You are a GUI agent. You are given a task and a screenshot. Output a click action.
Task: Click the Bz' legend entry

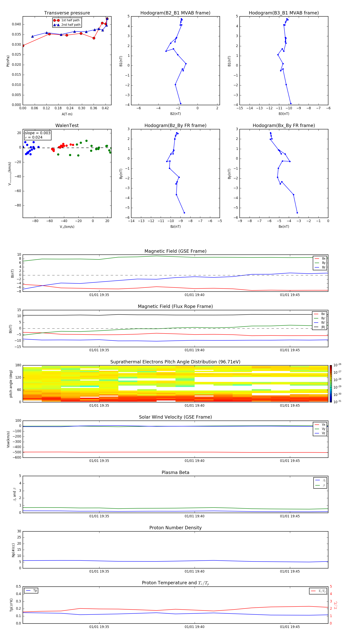320,323
